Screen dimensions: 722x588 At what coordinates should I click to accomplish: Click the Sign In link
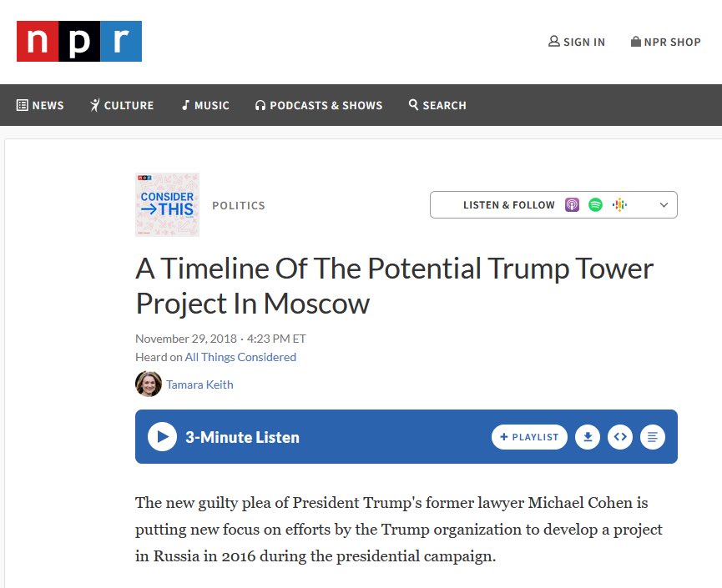point(577,42)
